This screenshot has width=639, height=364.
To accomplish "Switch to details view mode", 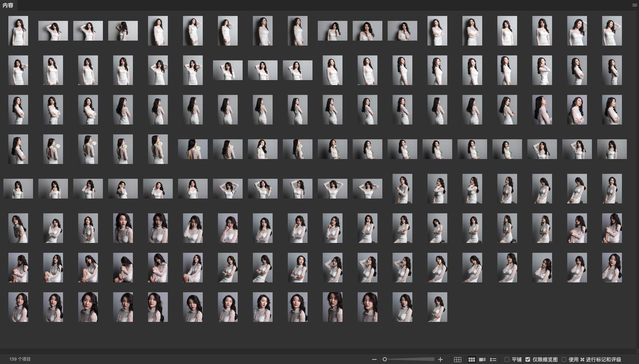I will click(x=483, y=359).
